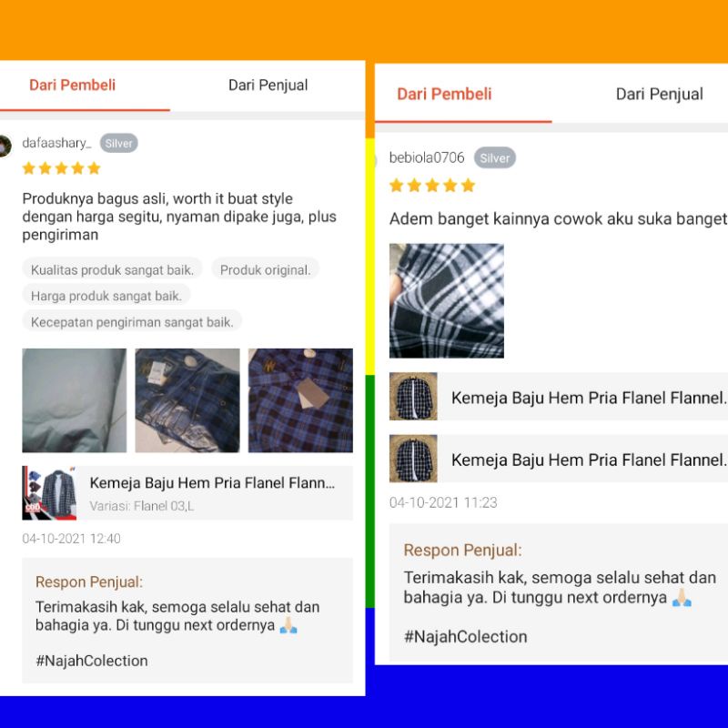Click Harga produk sangat baik tag
This screenshot has height=728, width=728.
coord(106,296)
